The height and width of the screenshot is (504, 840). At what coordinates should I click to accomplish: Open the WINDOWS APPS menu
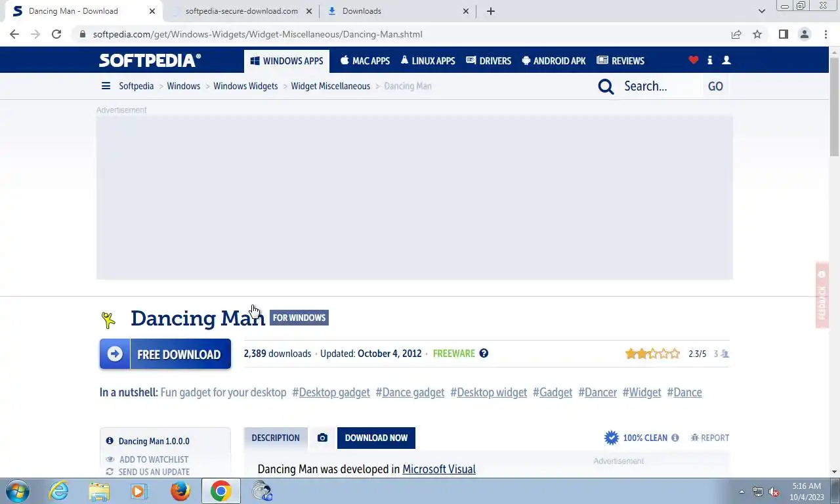(287, 61)
